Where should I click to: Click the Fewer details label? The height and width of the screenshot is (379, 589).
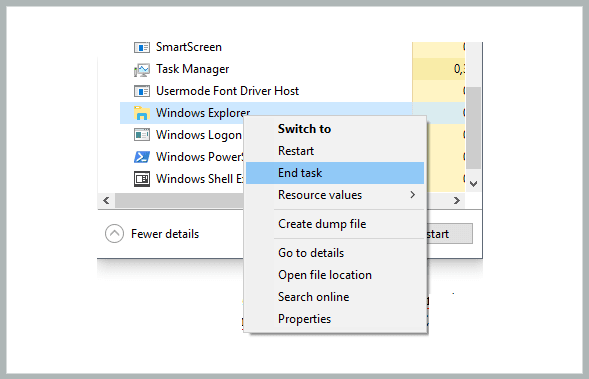click(x=165, y=234)
